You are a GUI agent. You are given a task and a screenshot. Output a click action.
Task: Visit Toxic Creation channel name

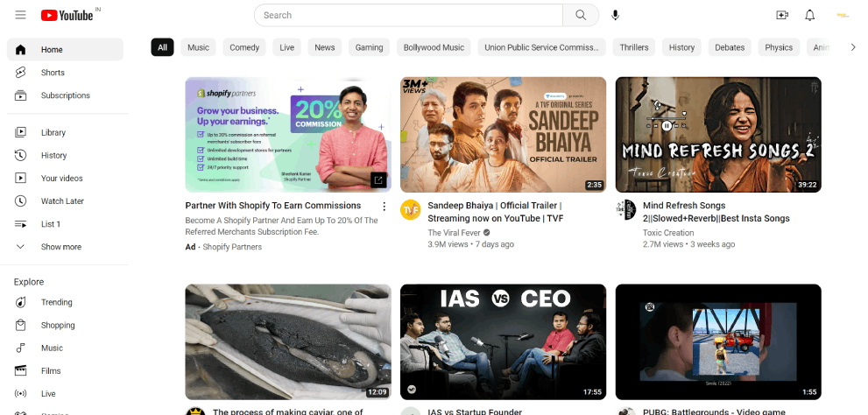668,233
